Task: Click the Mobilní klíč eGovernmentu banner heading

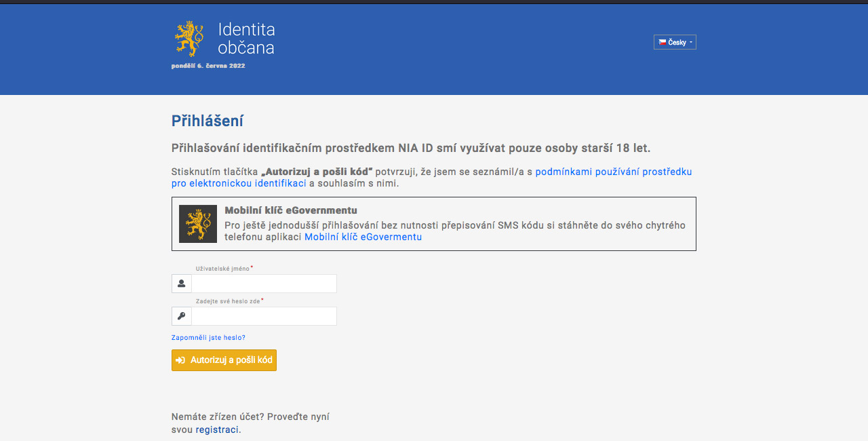Action: coord(291,210)
